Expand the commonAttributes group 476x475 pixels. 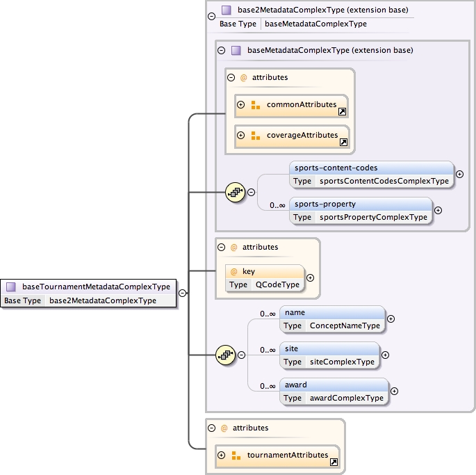pyautogui.click(x=241, y=105)
